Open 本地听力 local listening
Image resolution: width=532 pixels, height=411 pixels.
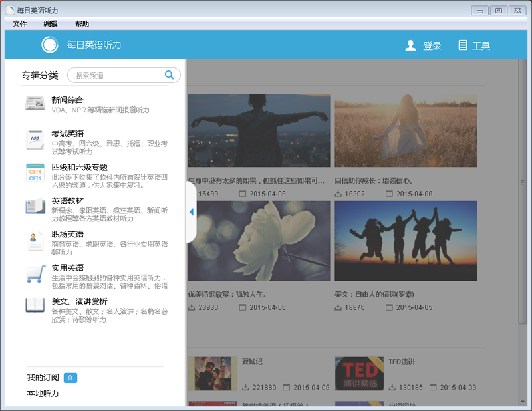[x=43, y=393]
